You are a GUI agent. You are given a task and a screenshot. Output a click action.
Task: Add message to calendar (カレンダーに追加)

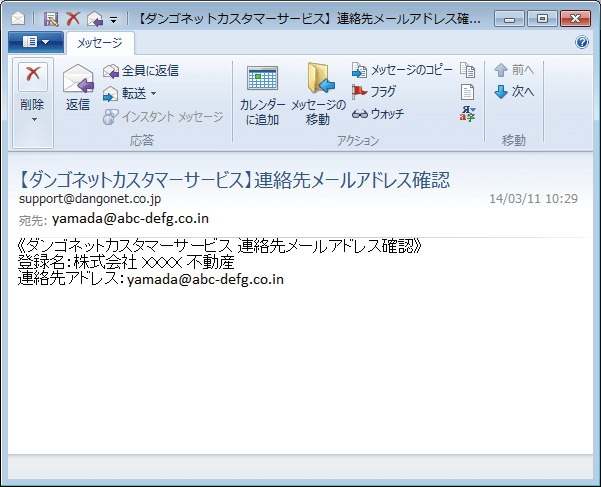pos(262,95)
